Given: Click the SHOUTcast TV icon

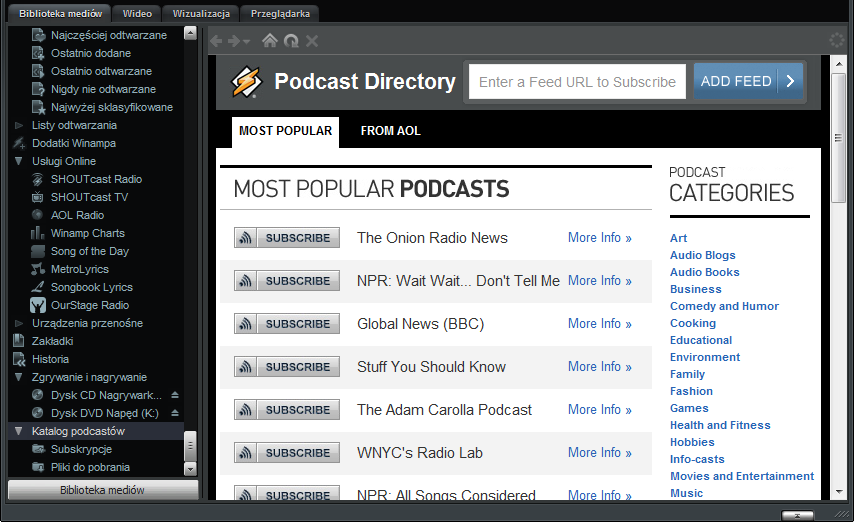Looking at the screenshot, I should pos(38,197).
